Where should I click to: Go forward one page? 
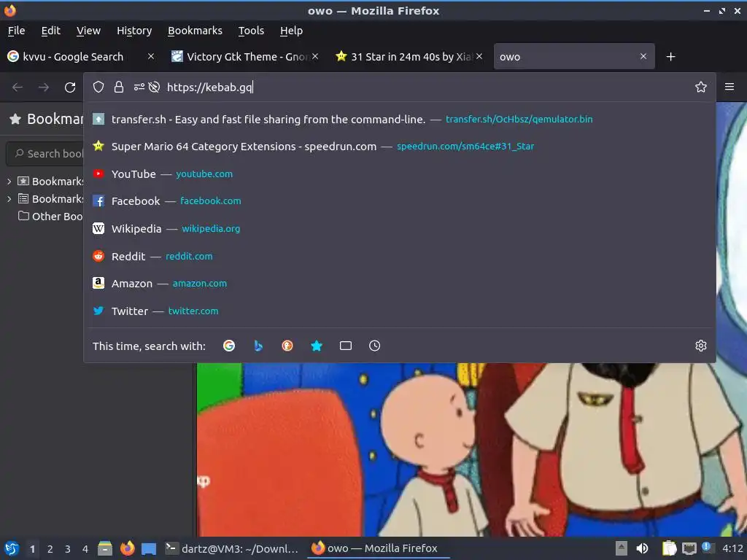[43, 87]
